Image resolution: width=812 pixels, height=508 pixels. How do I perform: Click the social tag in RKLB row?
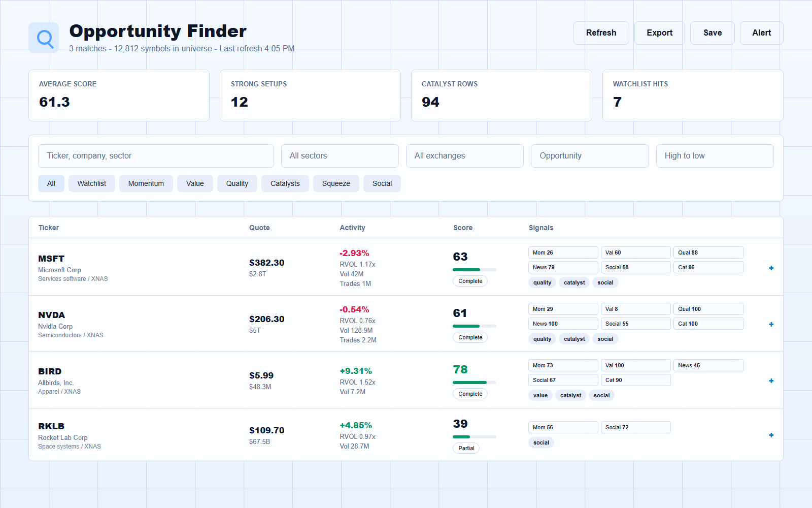coord(541,442)
